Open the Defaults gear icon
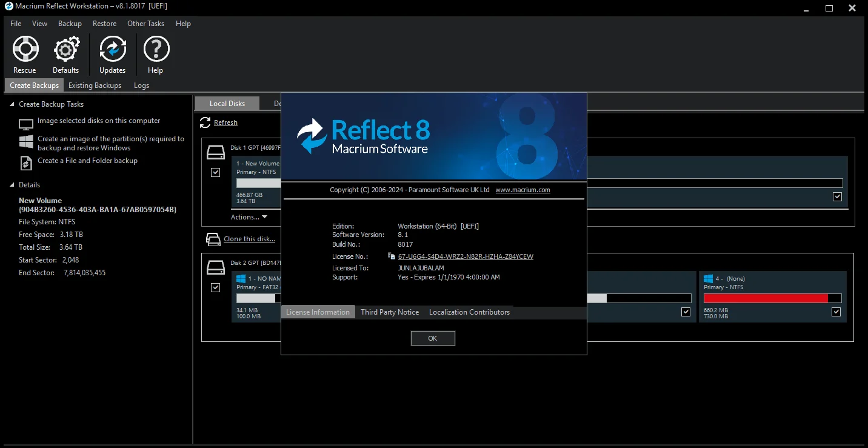868x448 pixels. coord(66,50)
